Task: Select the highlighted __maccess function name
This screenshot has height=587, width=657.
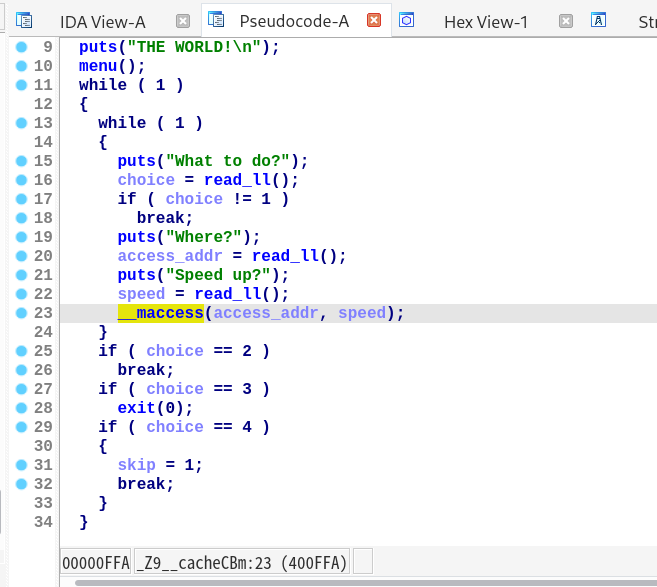Action: [x=161, y=313]
